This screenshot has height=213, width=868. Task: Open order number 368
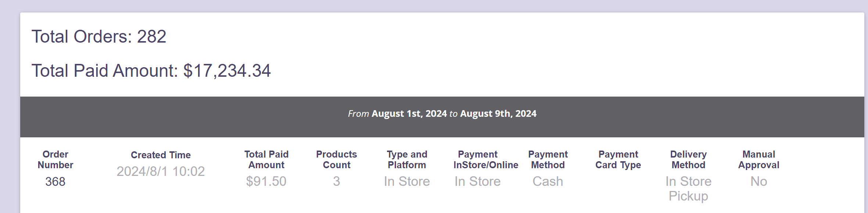pyautogui.click(x=55, y=181)
